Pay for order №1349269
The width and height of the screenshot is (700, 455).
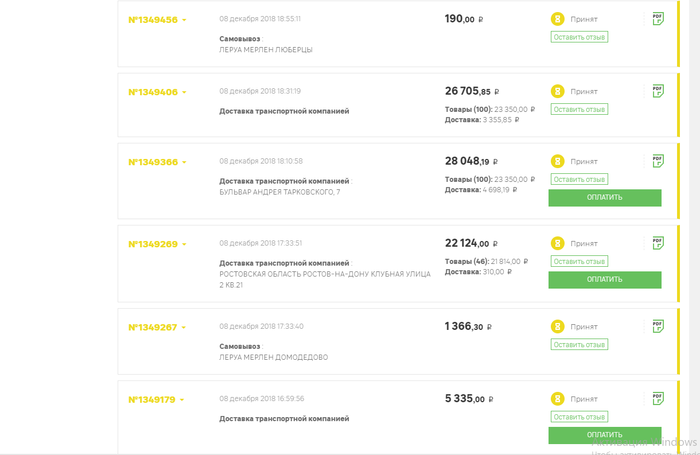604,280
